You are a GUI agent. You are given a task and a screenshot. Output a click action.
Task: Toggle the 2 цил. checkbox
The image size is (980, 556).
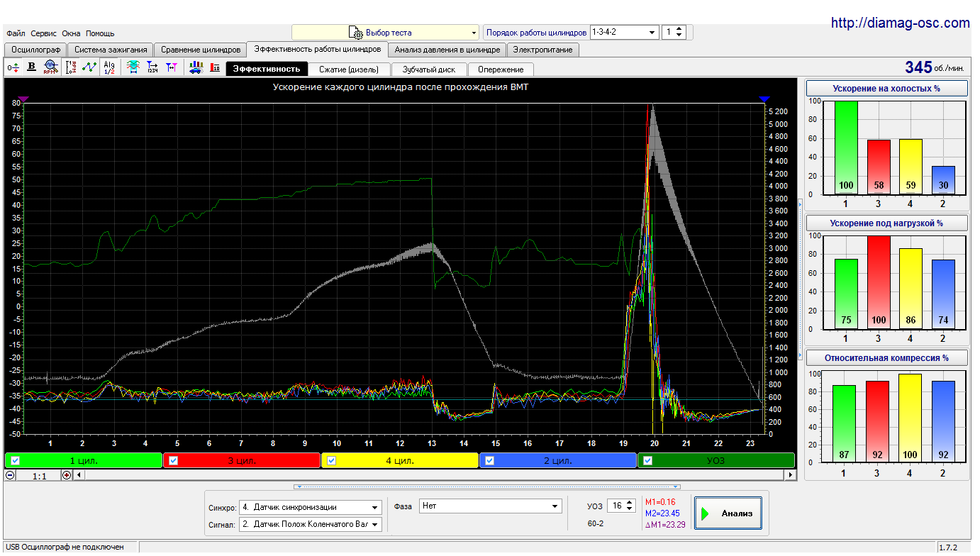[x=490, y=460]
